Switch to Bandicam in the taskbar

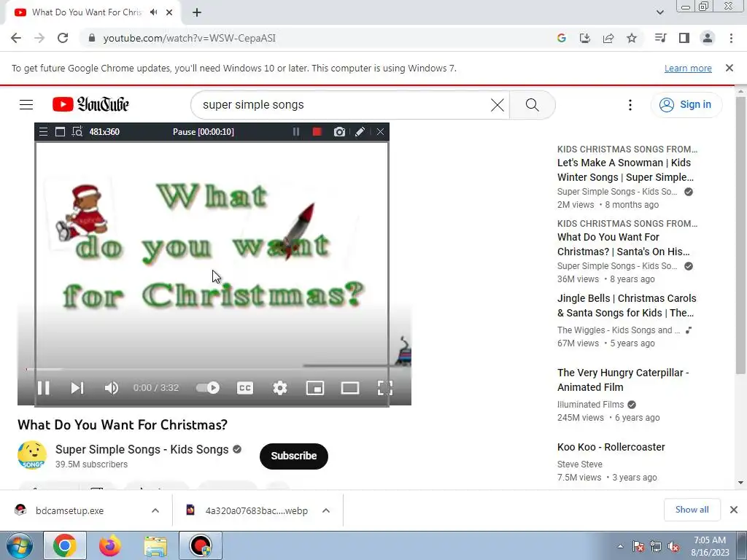[x=201, y=545]
